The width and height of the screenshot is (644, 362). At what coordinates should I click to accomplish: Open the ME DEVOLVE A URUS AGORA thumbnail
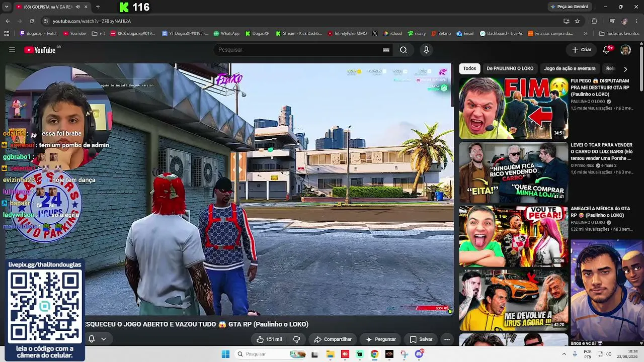(x=514, y=300)
